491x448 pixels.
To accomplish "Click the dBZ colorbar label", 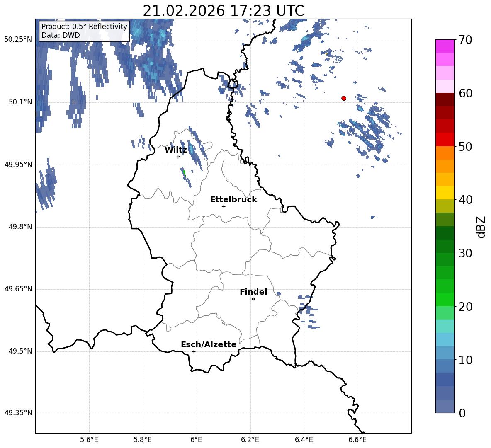I will [481, 227].
